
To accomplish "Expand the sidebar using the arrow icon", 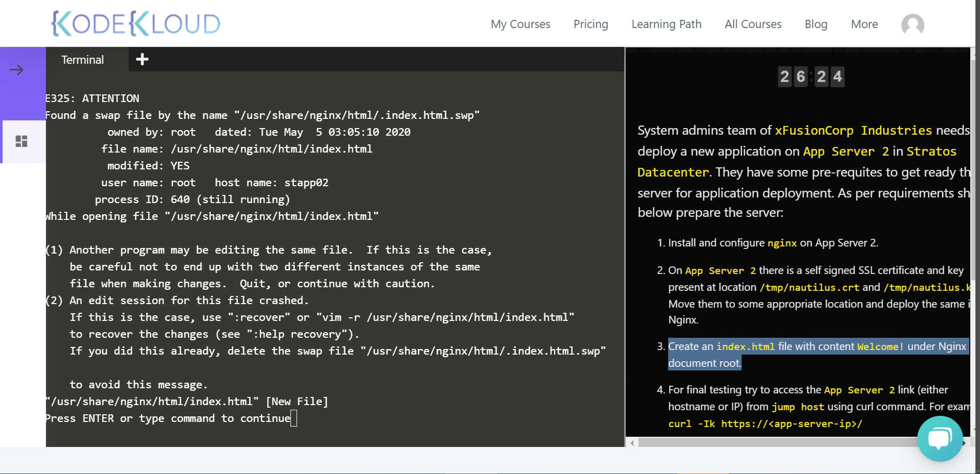I will click(x=17, y=70).
